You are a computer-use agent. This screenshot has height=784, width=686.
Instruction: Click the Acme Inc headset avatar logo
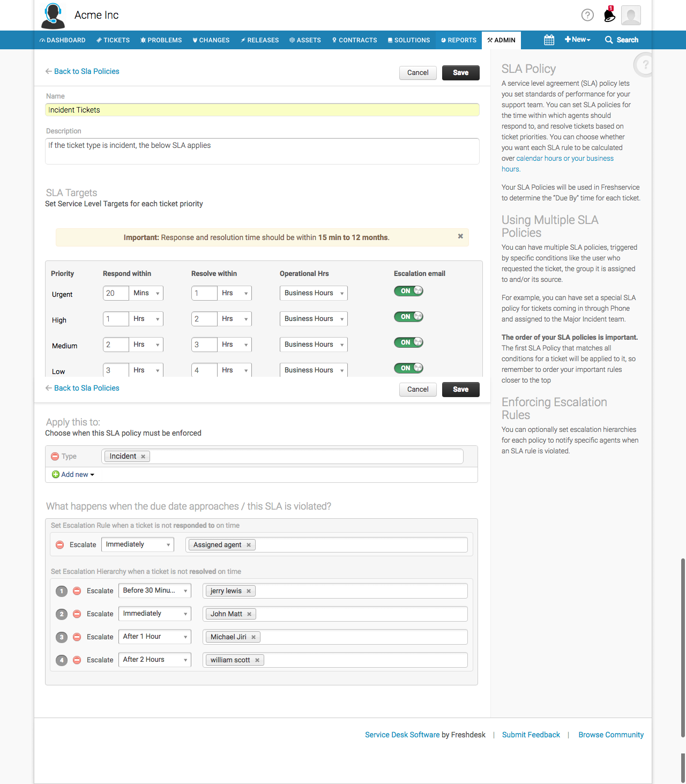click(53, 16)
